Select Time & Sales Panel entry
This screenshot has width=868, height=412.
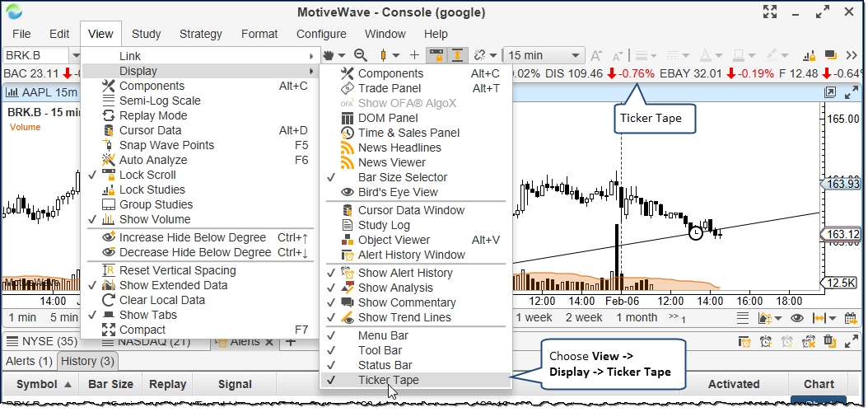click(x=408, y=133)
